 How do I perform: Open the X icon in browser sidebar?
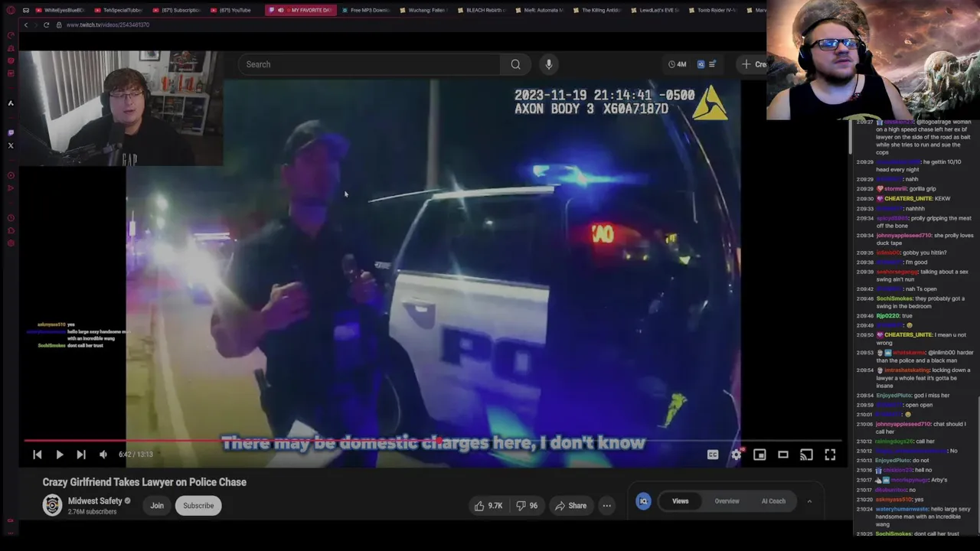click(11, 145)
